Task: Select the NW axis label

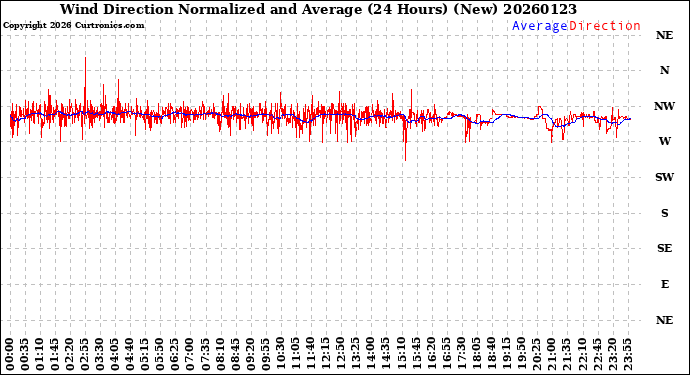Action: coord(664,106)
